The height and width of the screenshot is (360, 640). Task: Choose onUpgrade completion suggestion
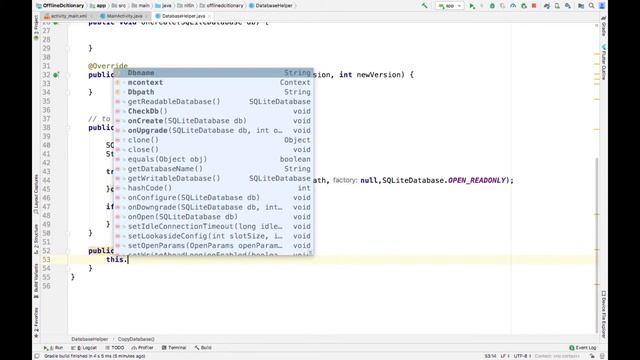point(213,130)
